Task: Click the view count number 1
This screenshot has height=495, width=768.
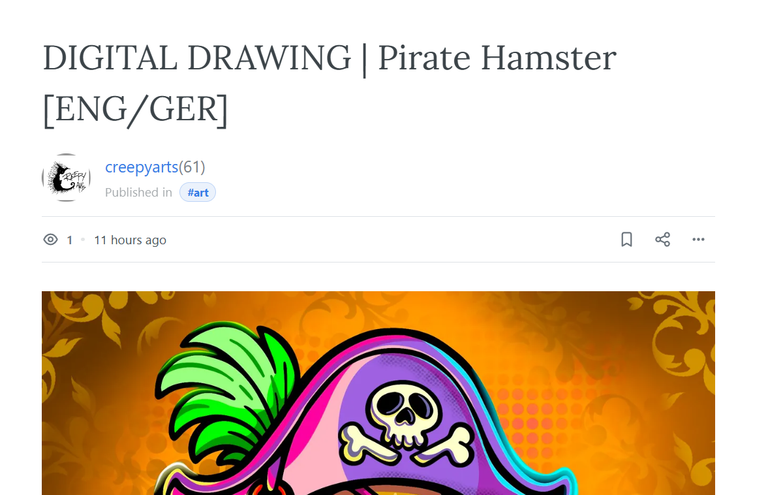Action: (x=70, y=240)
